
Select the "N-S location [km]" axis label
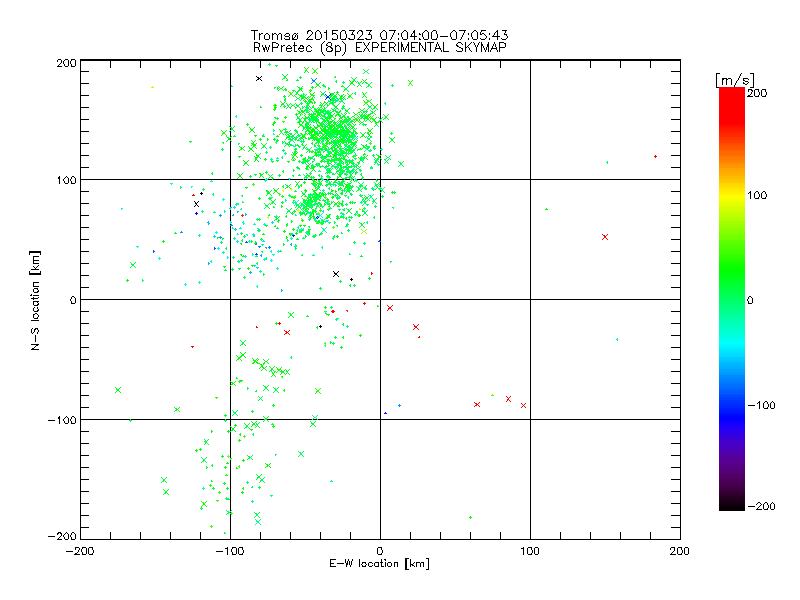[x=35, y=301]
